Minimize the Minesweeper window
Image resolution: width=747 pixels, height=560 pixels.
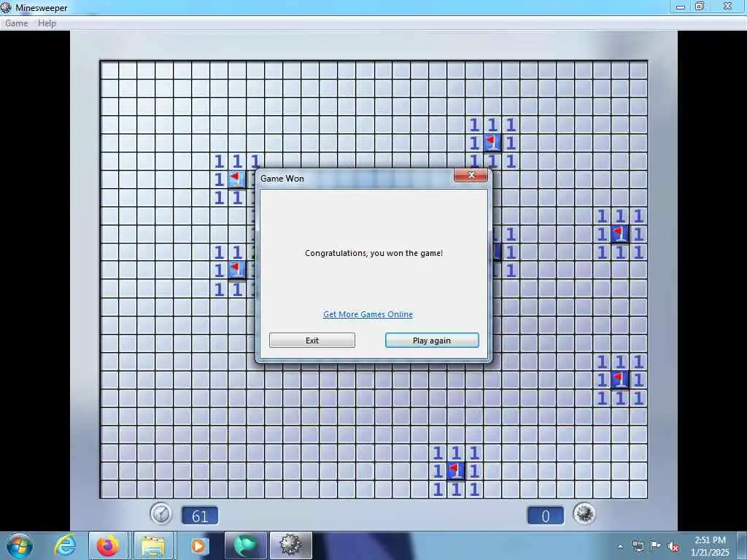tap(681, 7)
